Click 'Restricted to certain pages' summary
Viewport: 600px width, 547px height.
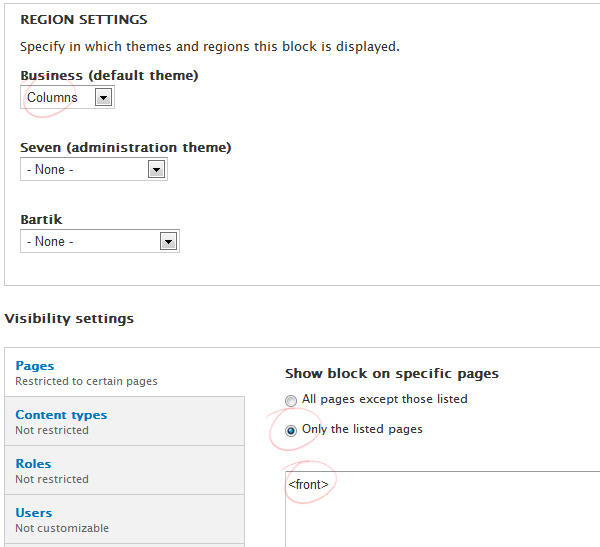pos(86,381)
